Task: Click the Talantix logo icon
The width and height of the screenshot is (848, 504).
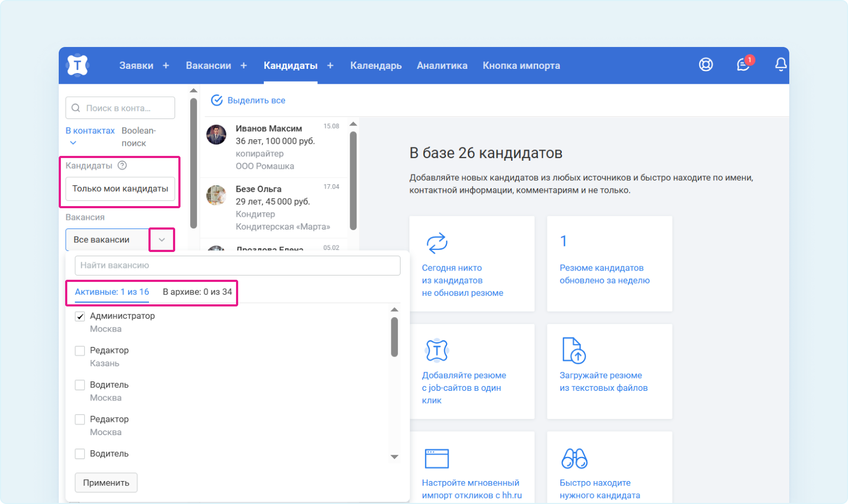Action: [x=77, y=66]
